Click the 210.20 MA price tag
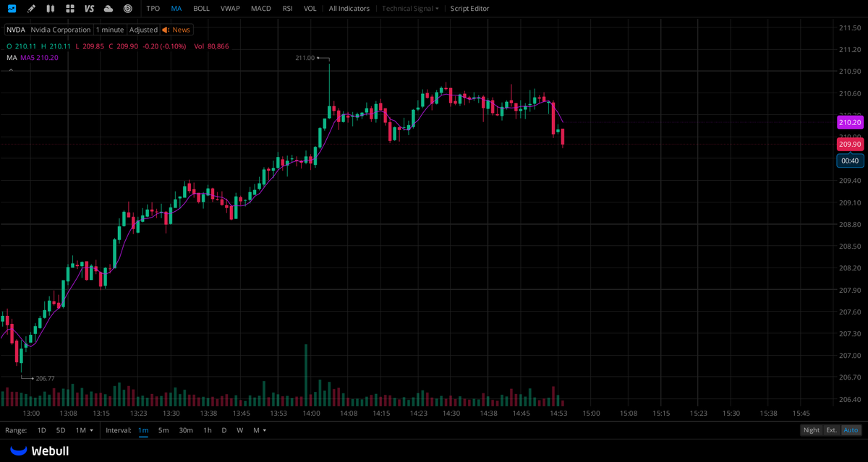Image resolution: width=868 pixels, height=462 pixels. (850, 122)
